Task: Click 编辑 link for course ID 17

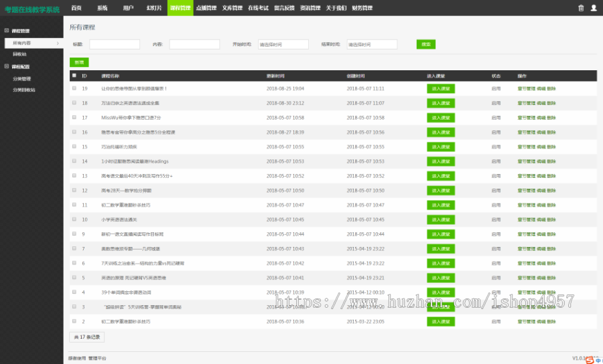Action: tap(541, 118)
